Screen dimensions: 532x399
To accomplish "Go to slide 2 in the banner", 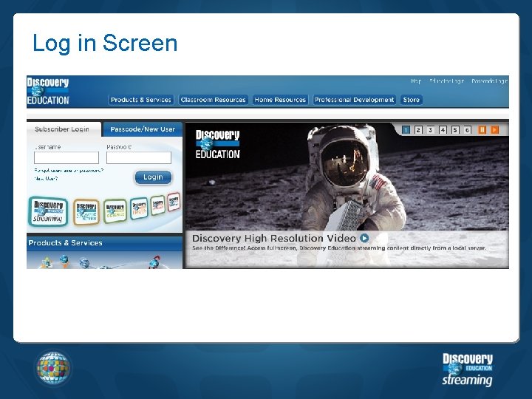I will [x=418, y=130].
